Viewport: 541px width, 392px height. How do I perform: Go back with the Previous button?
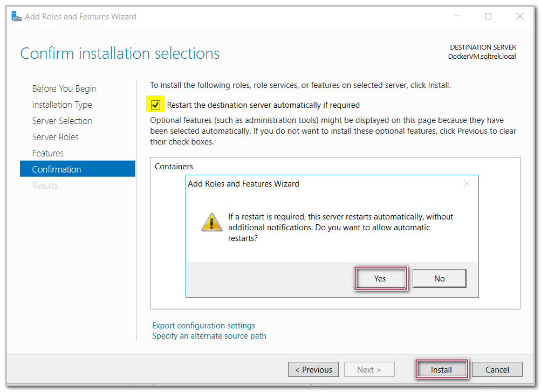tap(313, 369)
